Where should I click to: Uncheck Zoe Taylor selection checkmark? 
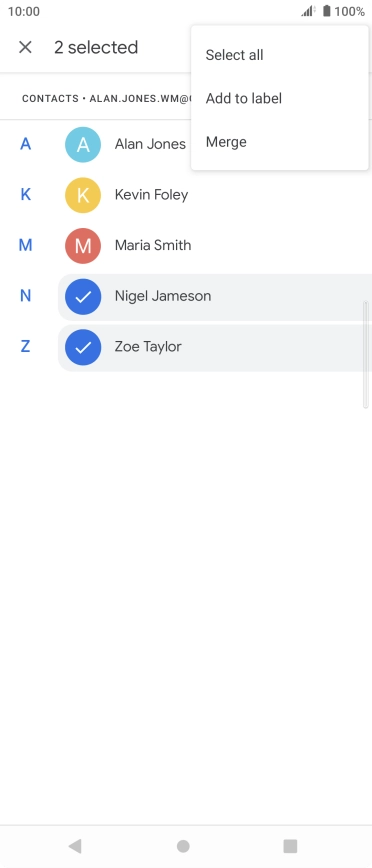[x=83, y=347]
